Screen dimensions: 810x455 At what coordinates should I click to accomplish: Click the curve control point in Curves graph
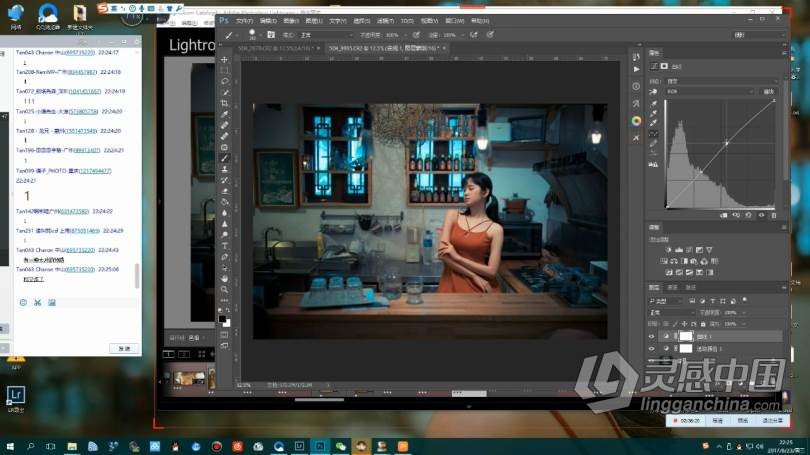click(726, 143)
